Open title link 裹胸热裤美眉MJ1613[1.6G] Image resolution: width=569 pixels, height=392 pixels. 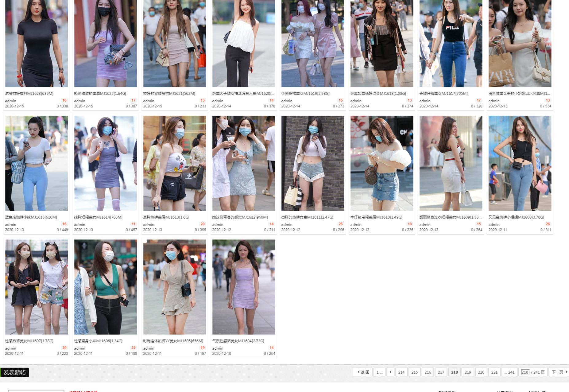[x=166, y=217]
